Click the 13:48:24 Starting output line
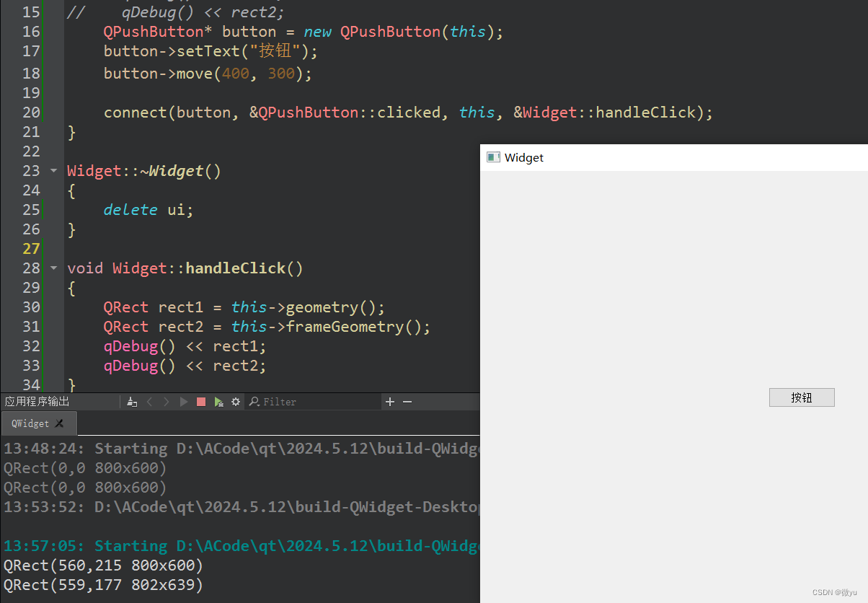This screenshot has width=868, height=603. (x=242, y=449)
